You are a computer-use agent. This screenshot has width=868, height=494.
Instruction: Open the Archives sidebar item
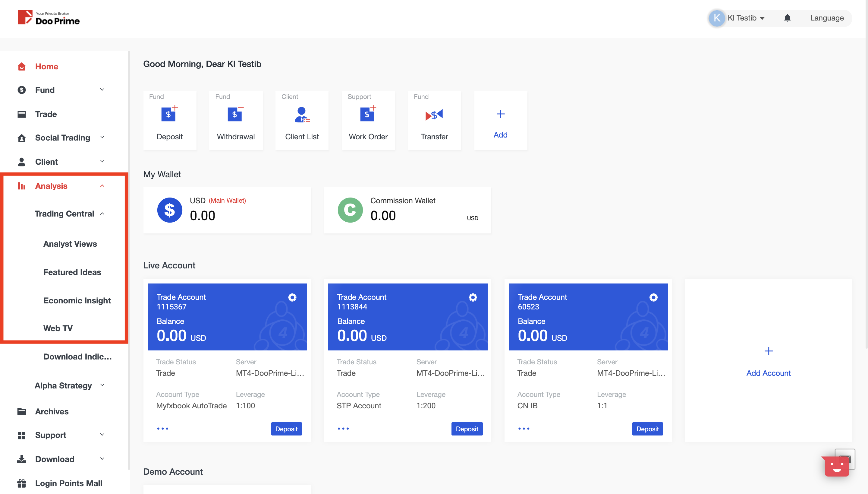point(52,411)
